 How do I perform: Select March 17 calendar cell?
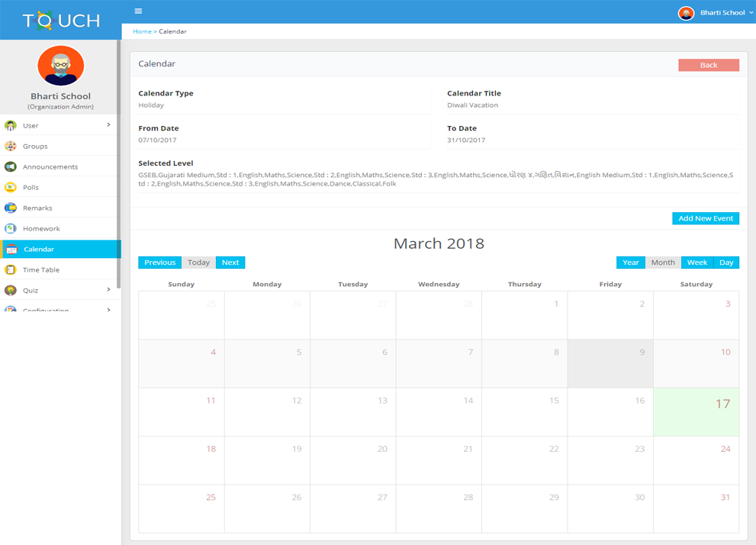(x=696, y=412)
